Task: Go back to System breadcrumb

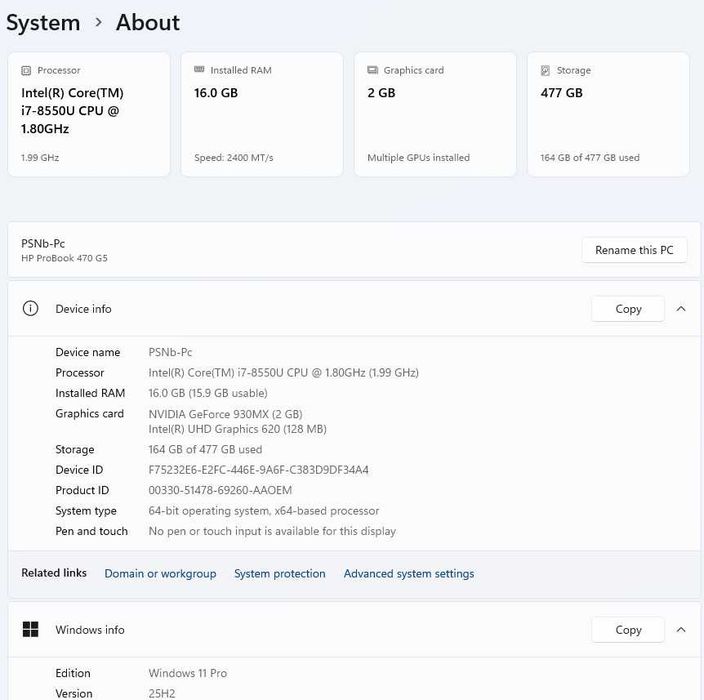Action: point(43,22)
